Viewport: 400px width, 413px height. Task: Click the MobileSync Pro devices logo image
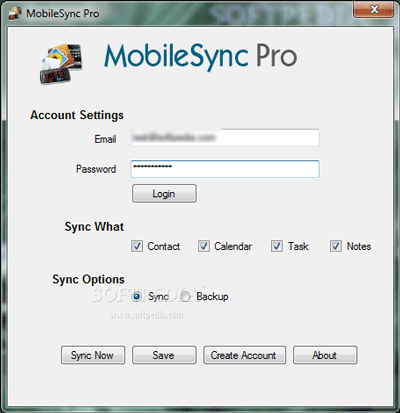(61, 64)
